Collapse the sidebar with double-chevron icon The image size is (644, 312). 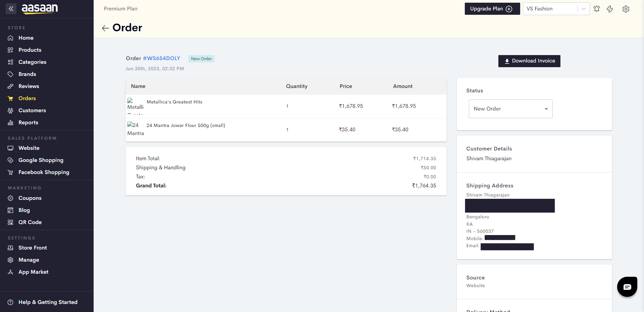point(11,9)
